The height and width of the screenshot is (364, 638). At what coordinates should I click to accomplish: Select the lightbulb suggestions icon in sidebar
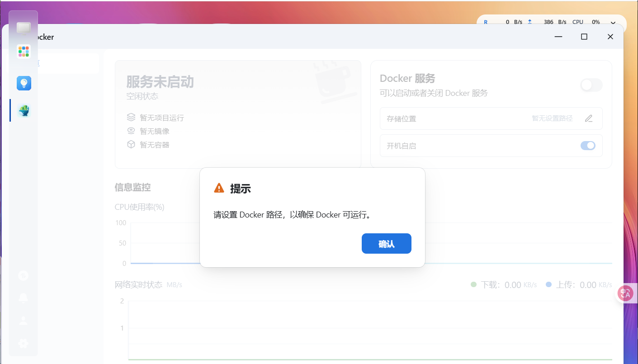point(24,83)
